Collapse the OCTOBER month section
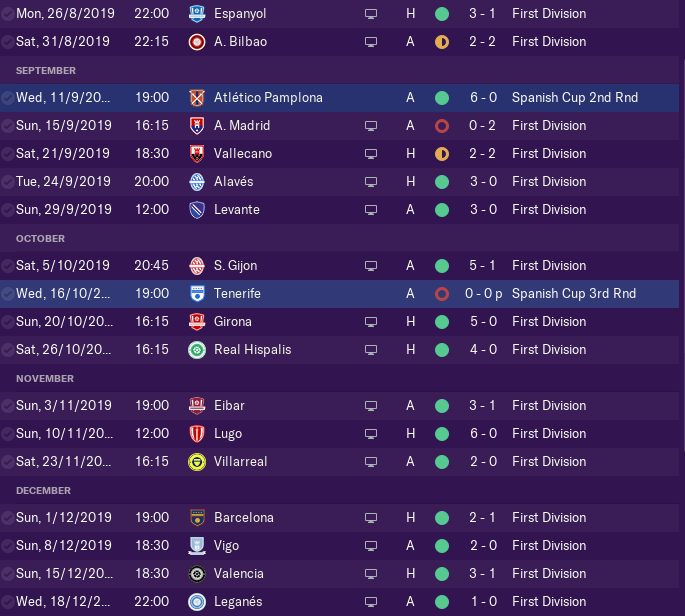This screenshot has width=685, height=616. (41, 239)
